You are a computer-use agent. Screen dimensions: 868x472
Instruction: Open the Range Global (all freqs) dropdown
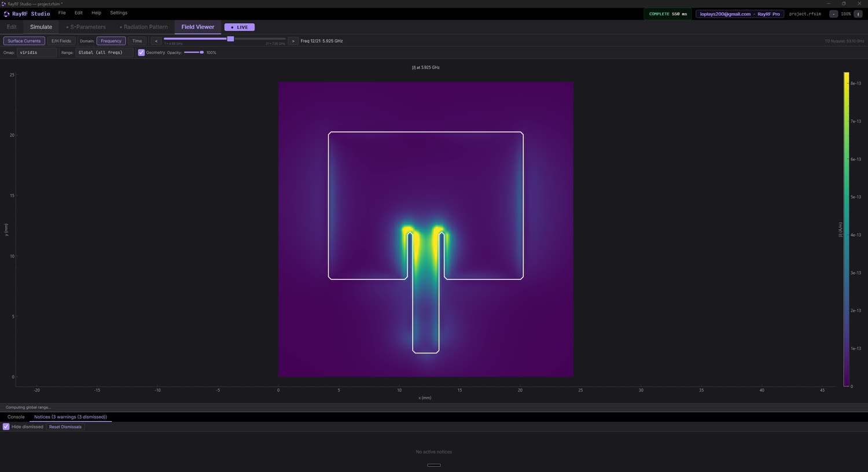click(x=104, y=53)
